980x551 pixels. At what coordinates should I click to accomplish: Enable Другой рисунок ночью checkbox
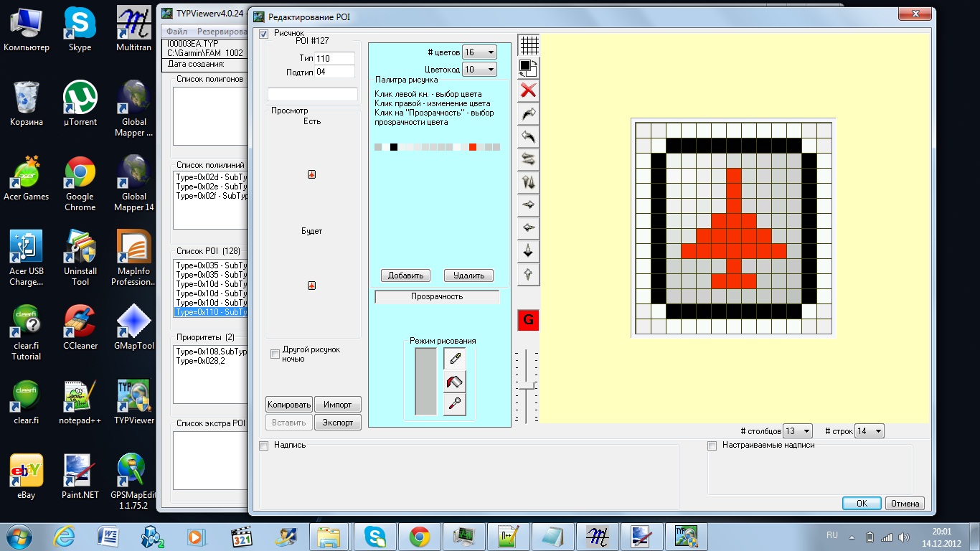(275, 354)
